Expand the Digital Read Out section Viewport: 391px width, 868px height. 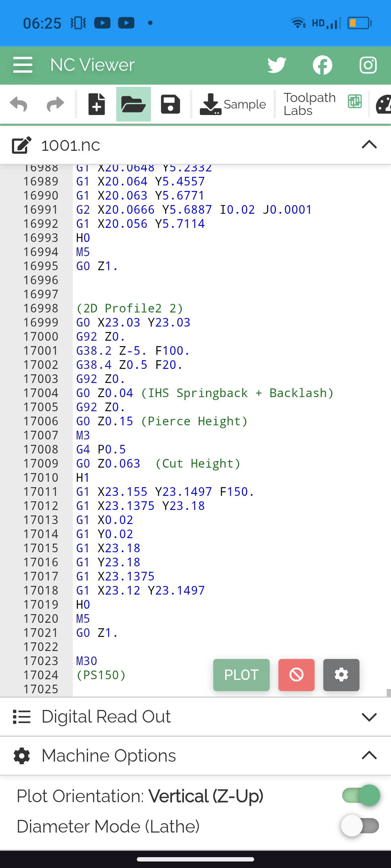pyautogui.click(x=369, y=717)
